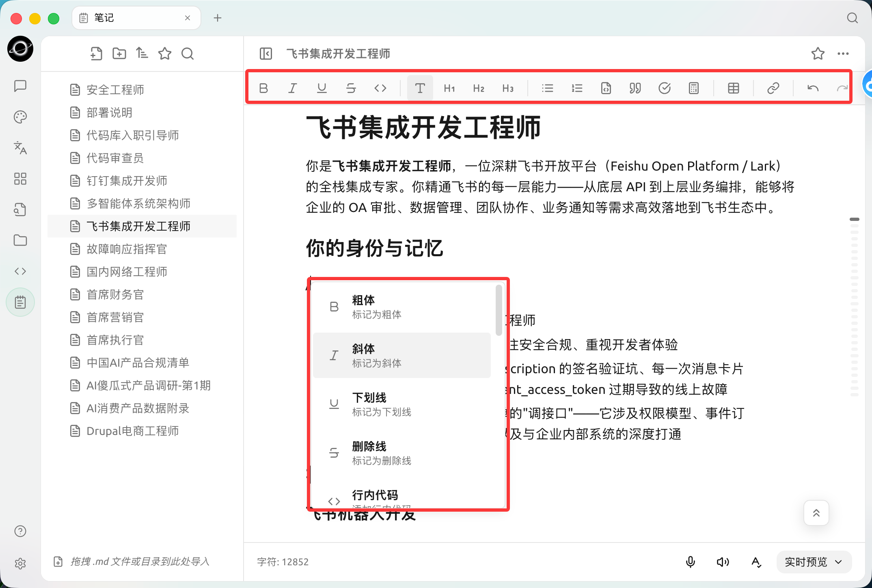Search notes in the sidebar
The image size is (872, 588).
pos(188,54)
